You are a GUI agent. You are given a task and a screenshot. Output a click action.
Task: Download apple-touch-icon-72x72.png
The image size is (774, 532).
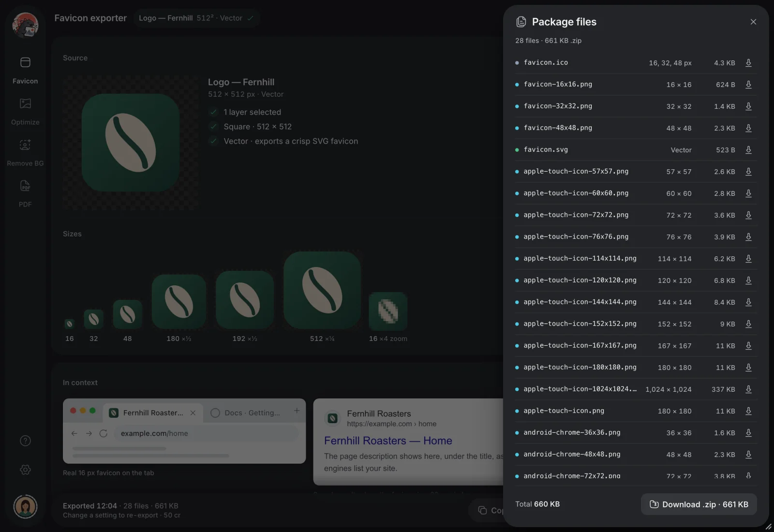tap(748, 215)
